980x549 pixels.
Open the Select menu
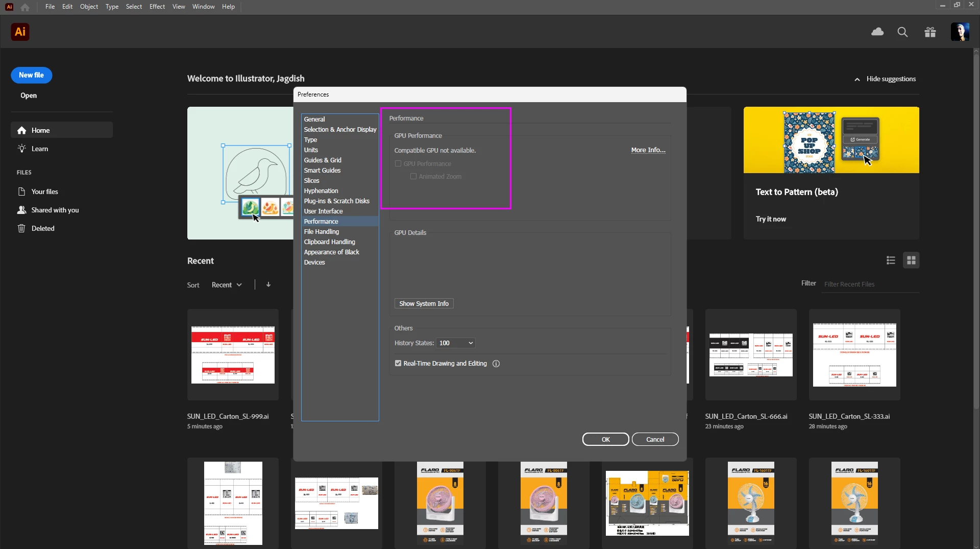(x=134, y=7)
